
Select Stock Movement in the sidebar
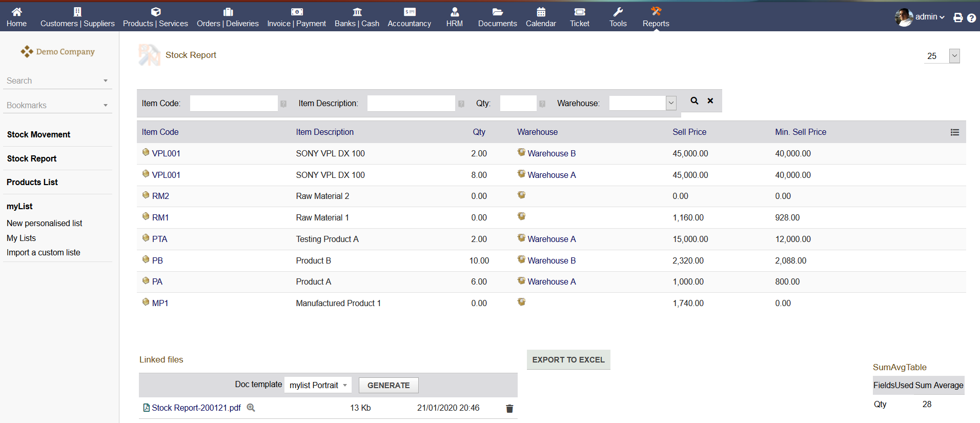pyautogui.click(x=38, y=134)
